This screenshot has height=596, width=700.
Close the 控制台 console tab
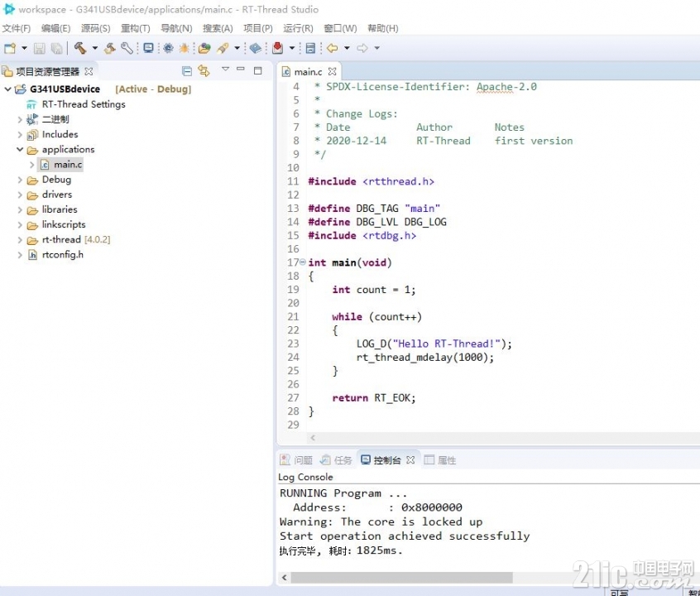click(x=410, y=459)
